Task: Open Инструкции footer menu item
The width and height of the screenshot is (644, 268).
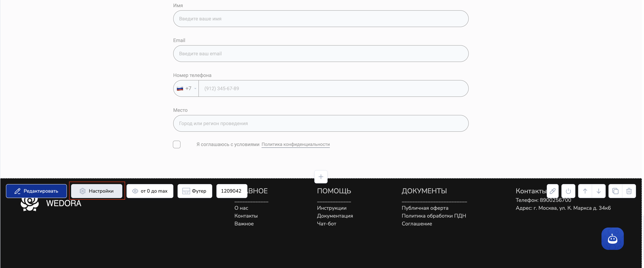Action: tap(332, 208)
